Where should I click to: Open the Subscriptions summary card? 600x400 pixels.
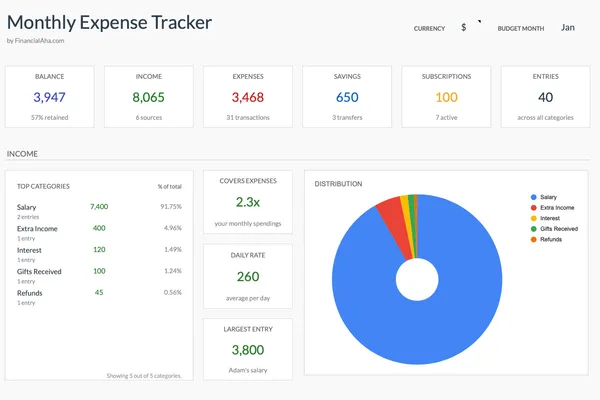446,98
